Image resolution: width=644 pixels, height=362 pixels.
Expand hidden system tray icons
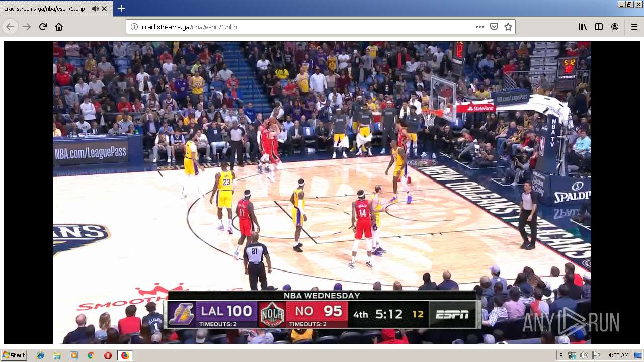(x=561, y=355)
